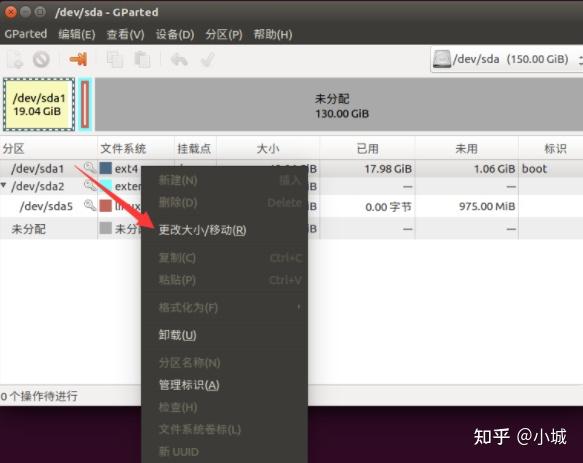This screenshot has height=463, width=583.
Task: Click the delete partition toolbar icon
Action: click(x=41, y=60)
